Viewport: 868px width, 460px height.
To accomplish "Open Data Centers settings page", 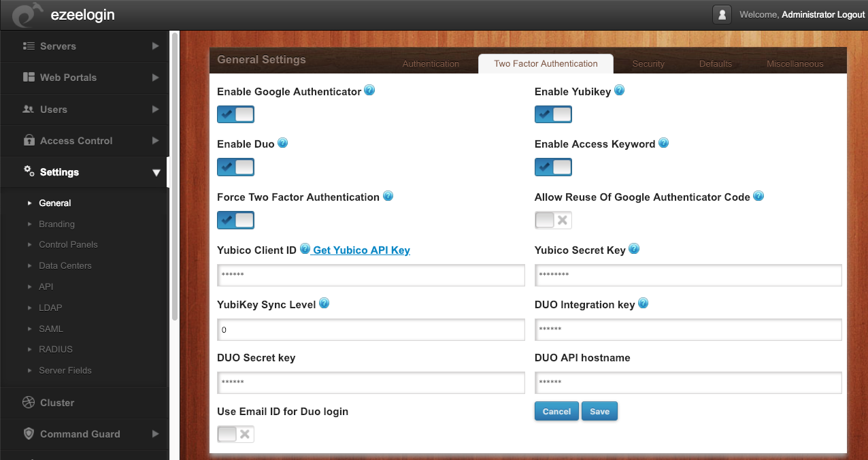I will pos(65,265).
